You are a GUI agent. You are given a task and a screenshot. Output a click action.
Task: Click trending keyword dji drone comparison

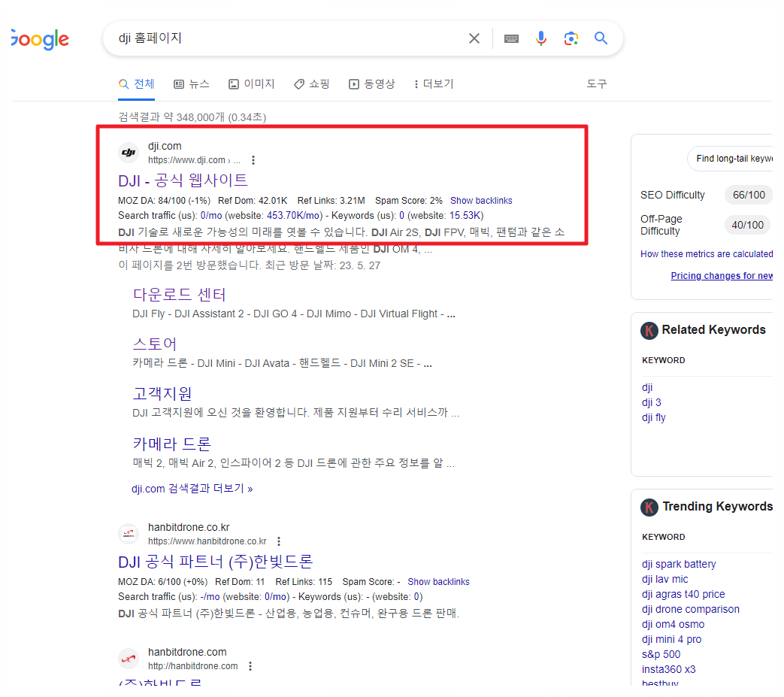click(691, 609)
